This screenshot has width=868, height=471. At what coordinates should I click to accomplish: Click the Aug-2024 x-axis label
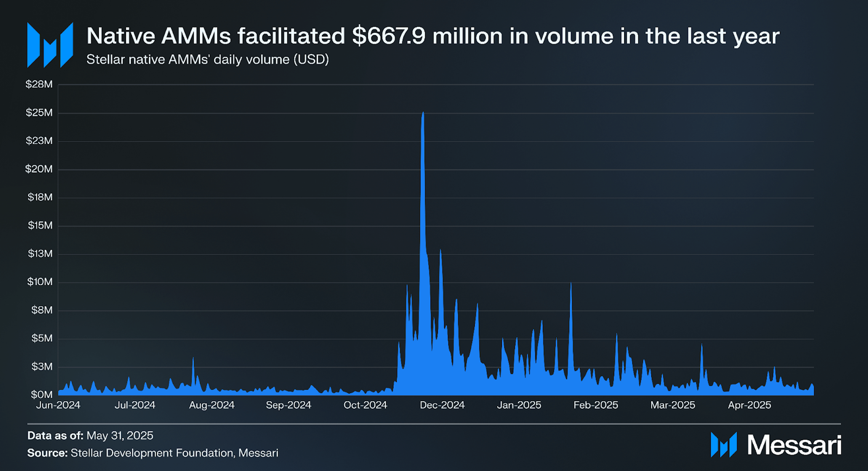(212, 405)
